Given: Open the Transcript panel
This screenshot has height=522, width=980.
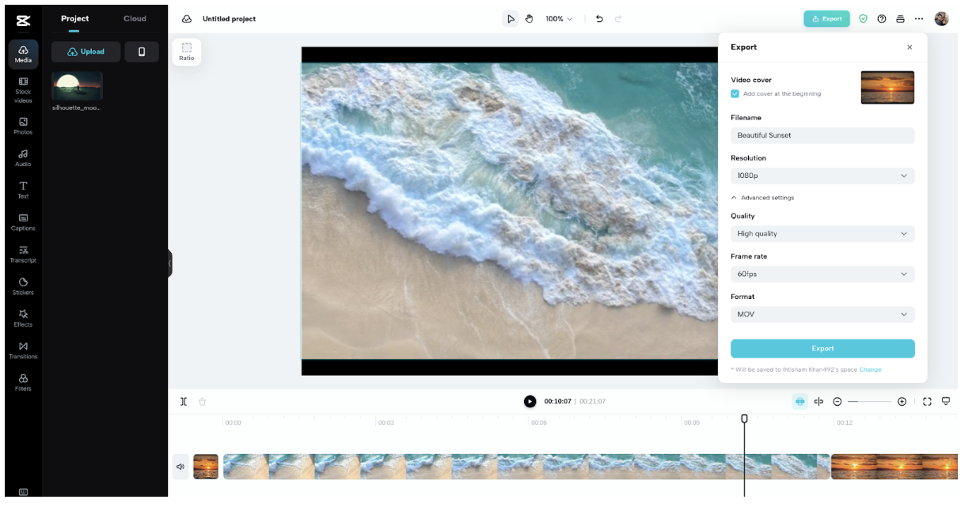Looking at the screenshot, I should (x=23, y=254).
